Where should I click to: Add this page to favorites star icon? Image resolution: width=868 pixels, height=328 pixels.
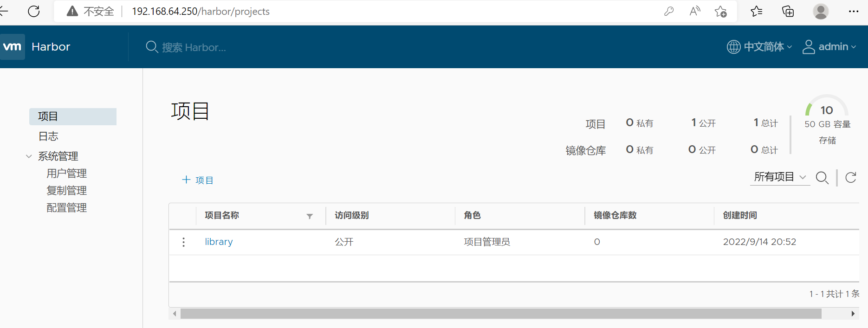pos(720,11)
